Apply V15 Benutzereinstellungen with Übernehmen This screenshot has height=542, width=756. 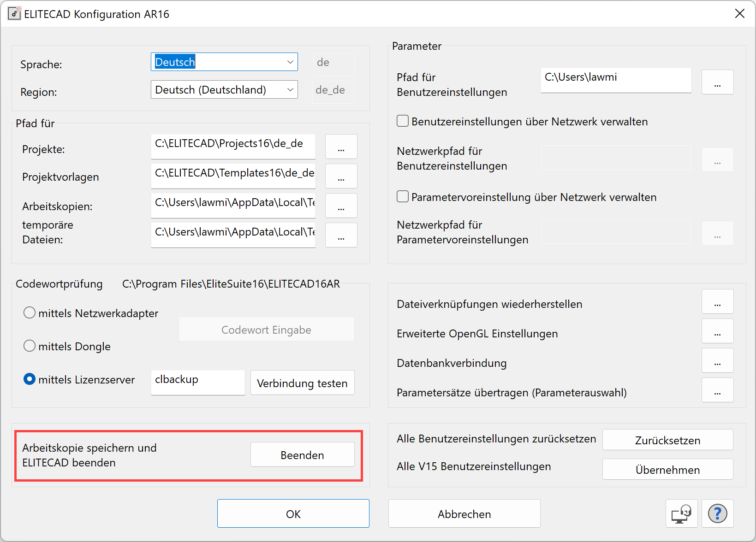[x=667, y=469]
